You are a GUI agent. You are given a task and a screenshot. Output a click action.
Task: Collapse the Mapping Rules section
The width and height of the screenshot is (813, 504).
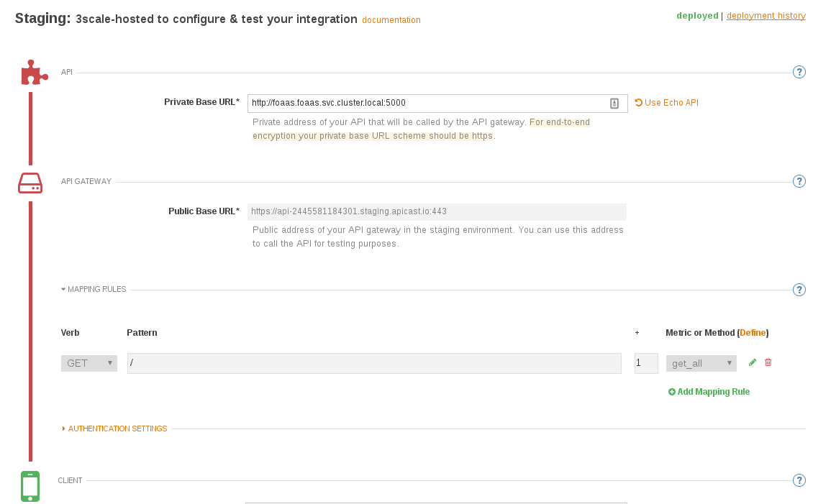94,290
